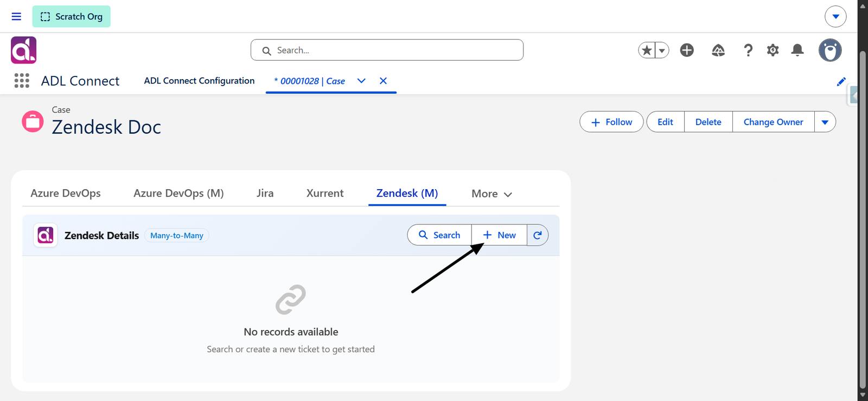Click the edit pencil icon for navigation
Screen dimensions: 868x401
[841, 81]
